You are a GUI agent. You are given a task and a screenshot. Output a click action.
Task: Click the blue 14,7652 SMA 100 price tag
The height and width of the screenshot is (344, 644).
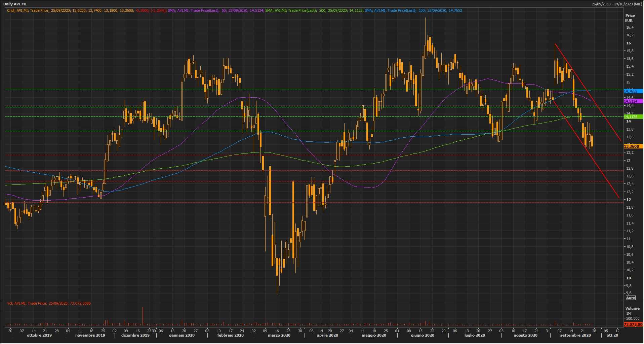[633, 91]
